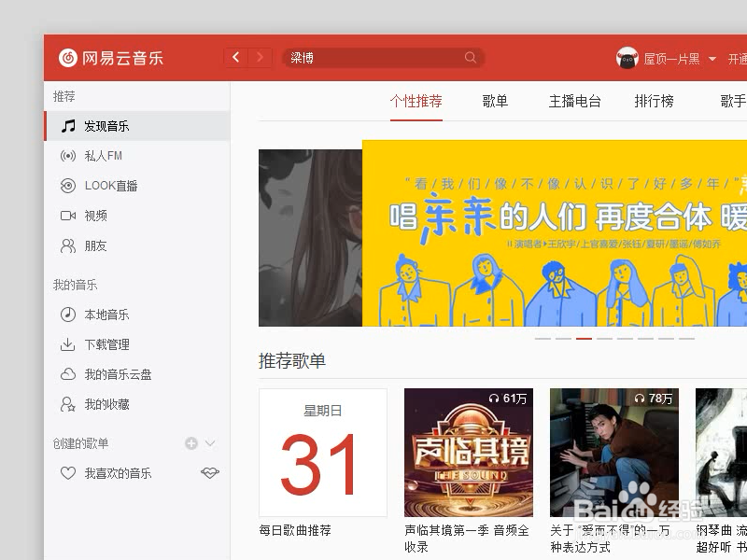This screenshot has width=747, height=560.
Task: Show the previous banner with the girl illustration
Action: [310, 238]
